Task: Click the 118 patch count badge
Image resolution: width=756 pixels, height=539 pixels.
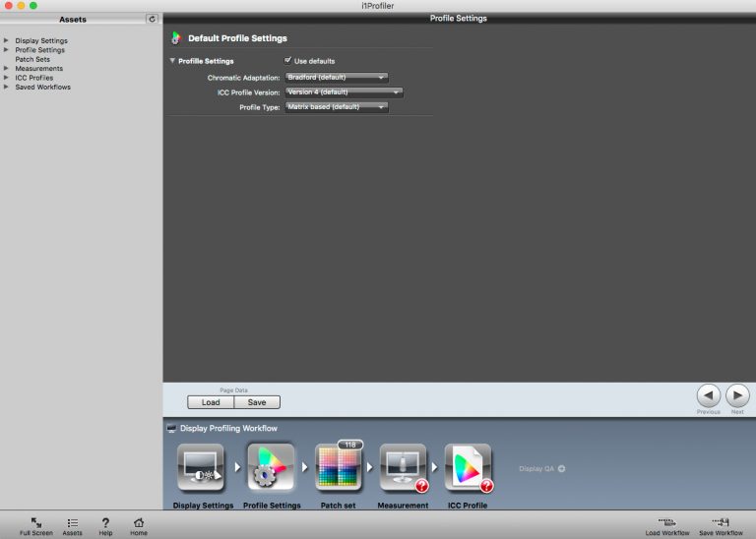Action: click(350, 445)
